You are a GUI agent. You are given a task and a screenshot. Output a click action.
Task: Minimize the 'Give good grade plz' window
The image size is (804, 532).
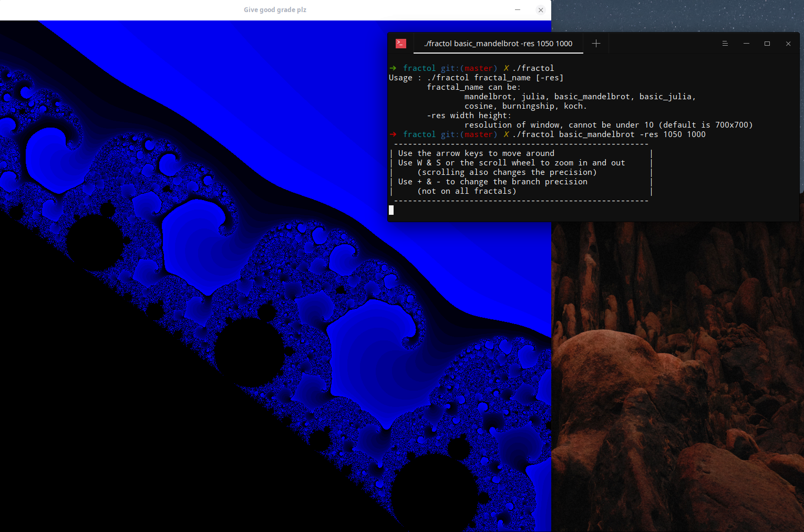point(518,10)
